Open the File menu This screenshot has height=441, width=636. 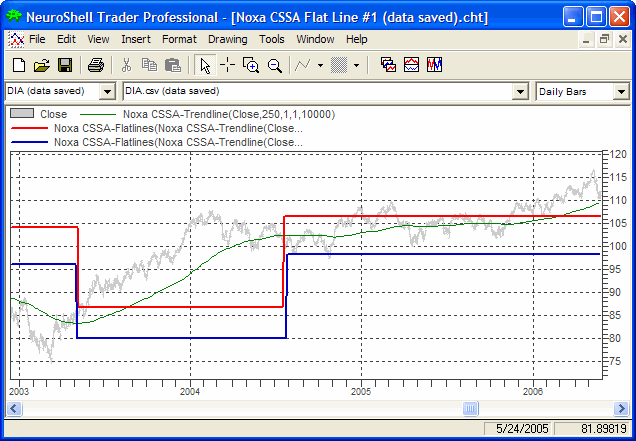pyautogui.click(x=37, y=39)
